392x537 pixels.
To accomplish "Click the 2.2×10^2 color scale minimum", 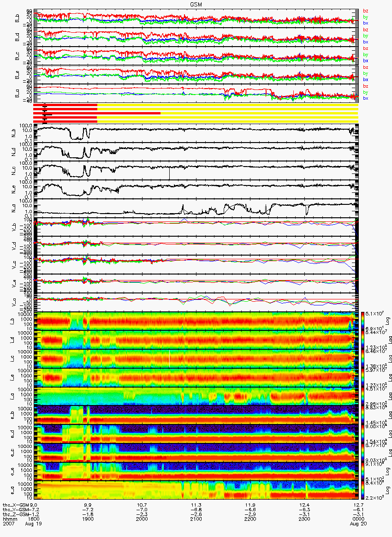I will coord(374,497).
